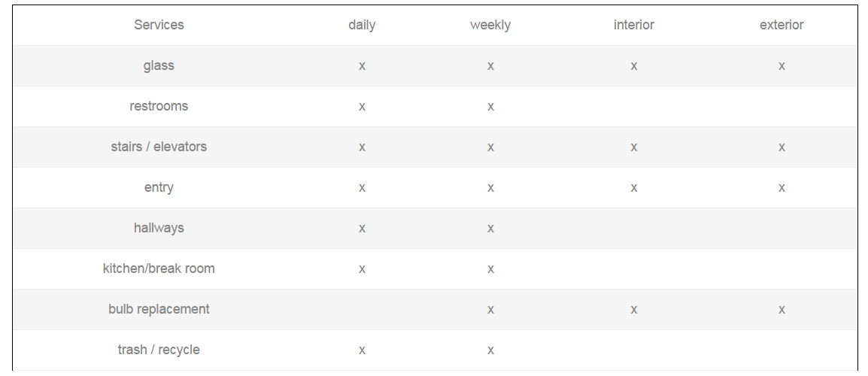
Task: Click the x for restrooms weekly
Action: 490,106
